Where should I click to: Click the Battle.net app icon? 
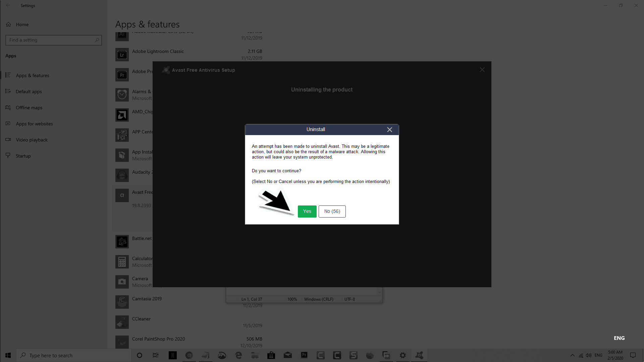point(122,242)
